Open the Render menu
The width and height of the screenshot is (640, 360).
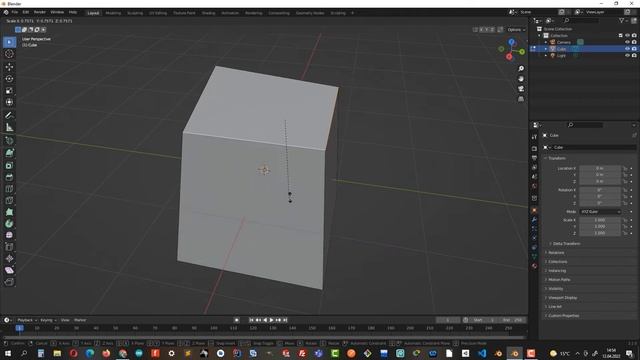tap(40, 13)
